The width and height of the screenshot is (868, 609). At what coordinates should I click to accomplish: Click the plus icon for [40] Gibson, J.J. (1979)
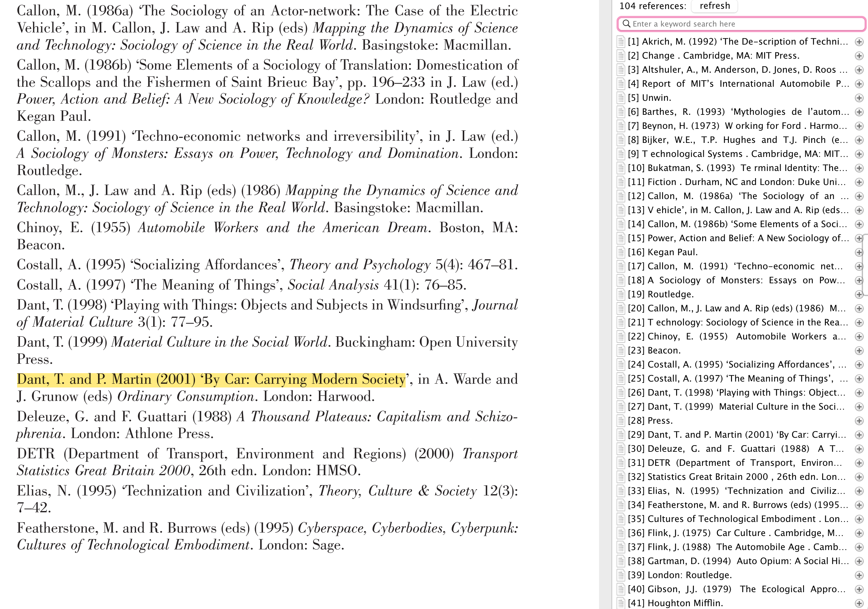(x=859, y=589)
